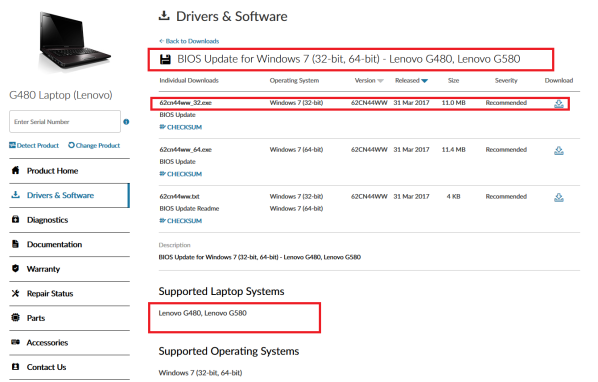
Task: Click the BIOS Update Readme label
Action: click(189, 209)
